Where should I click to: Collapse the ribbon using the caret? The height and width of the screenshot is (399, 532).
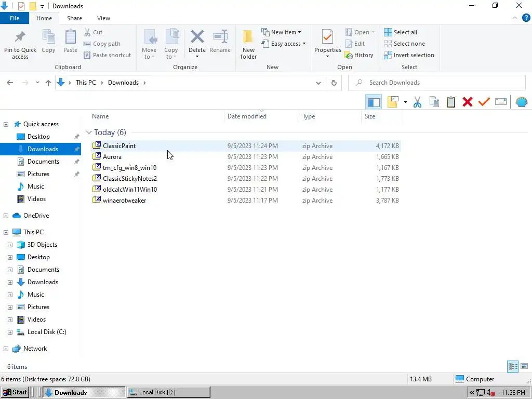click(x=515, y=18)
